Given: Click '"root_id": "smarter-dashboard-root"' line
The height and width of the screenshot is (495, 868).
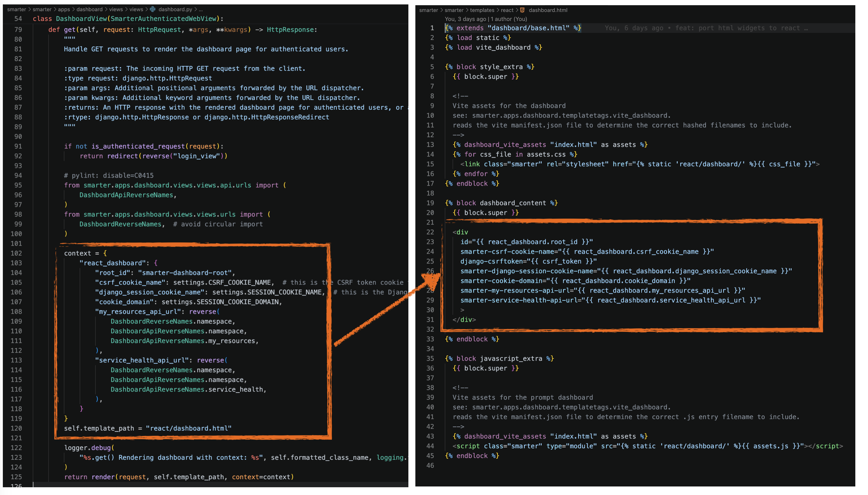Looking at the screenshot, I should click(x=165, y=273).
